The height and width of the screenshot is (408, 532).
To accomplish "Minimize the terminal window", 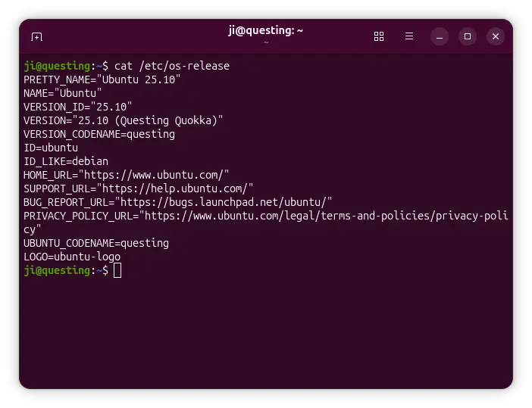I will [440, 36].
